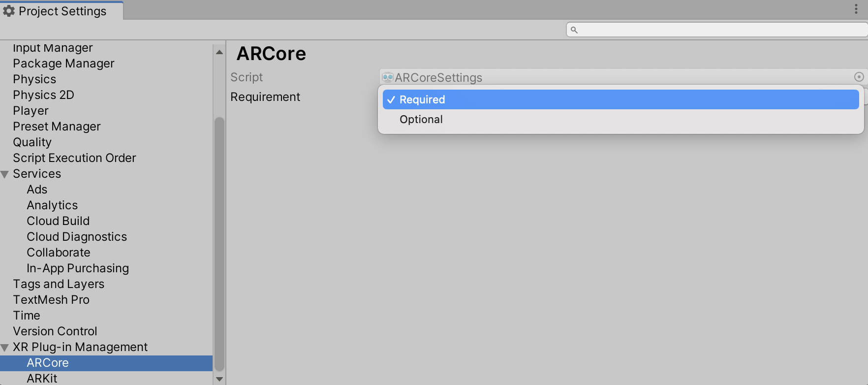Click inside the search input field
868x385 pixels.
[x=689, y=30]
